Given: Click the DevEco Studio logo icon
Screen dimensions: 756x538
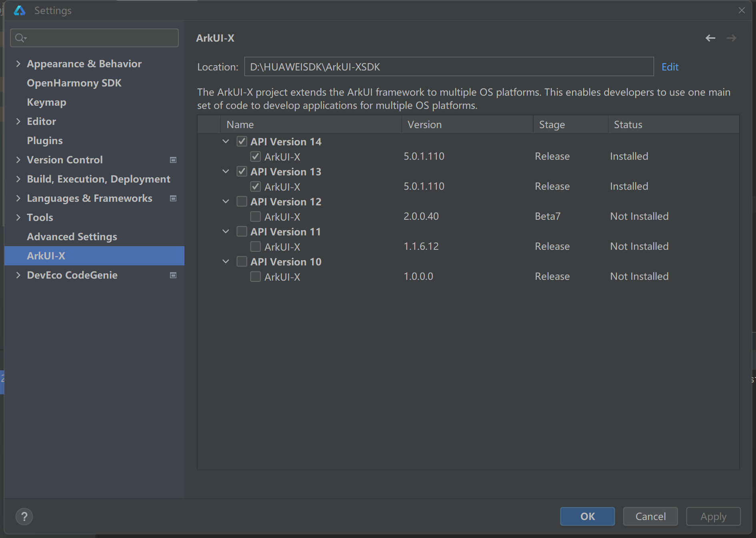Looking at the screenshot, I should point(20,10).
